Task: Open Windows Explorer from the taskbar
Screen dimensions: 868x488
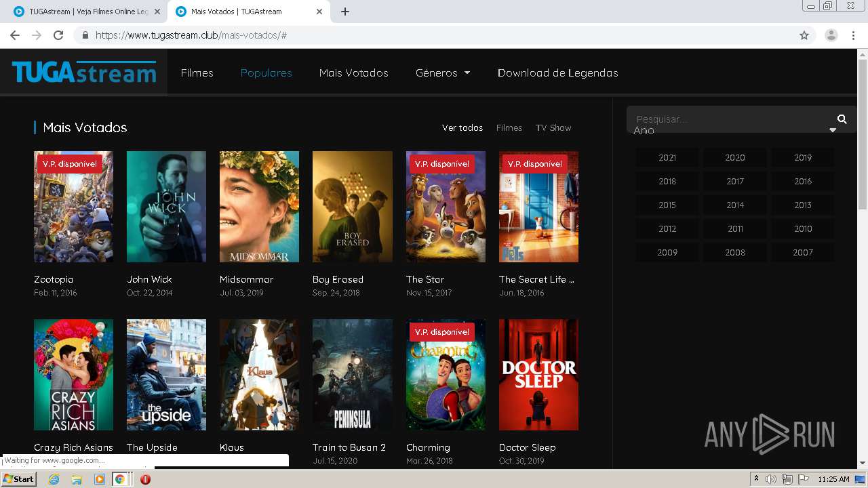Action: pyautogui.click(x=77, y=479)
